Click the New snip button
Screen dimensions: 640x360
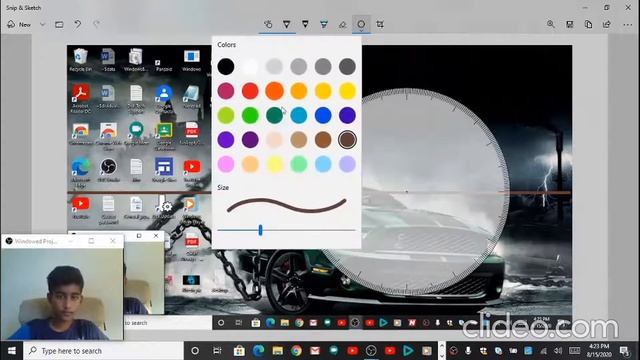pyautogui.click(x=19, y=24)
